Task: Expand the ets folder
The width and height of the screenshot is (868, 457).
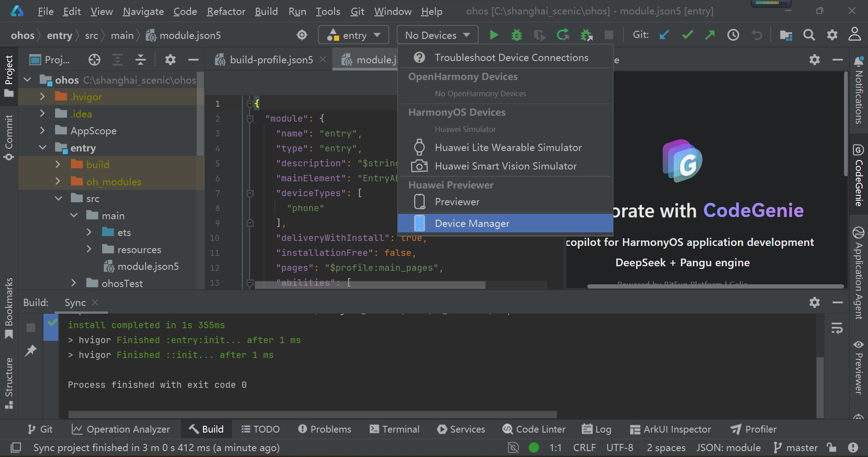Action: click(89, 232)
